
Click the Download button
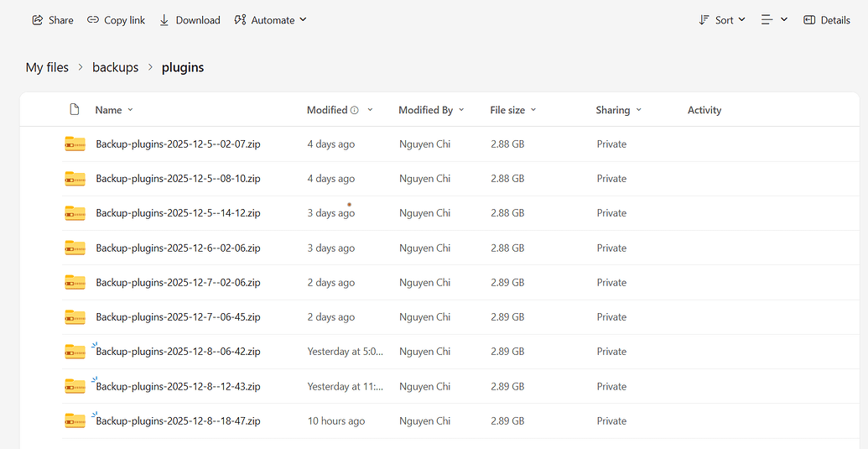[x=190, y=20]
